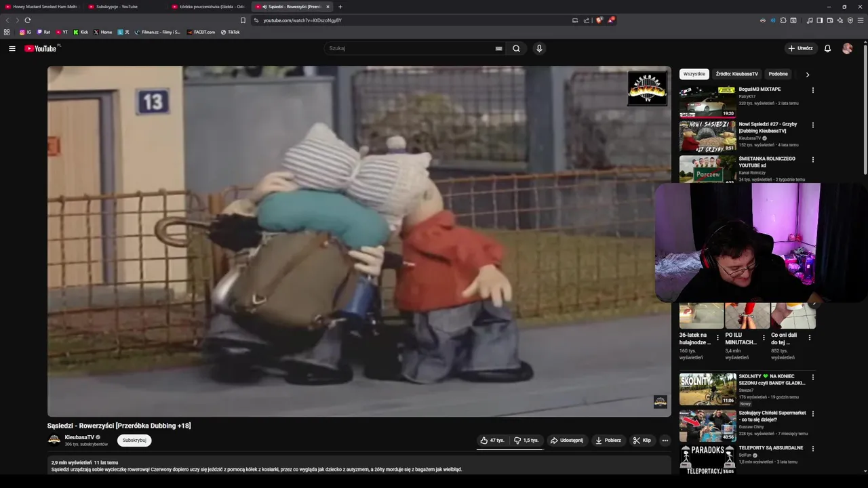The image size is (868, 488).
Task: Switch to the Łódzka pouczeniówka tab
Action: click(x=208, y=7)
